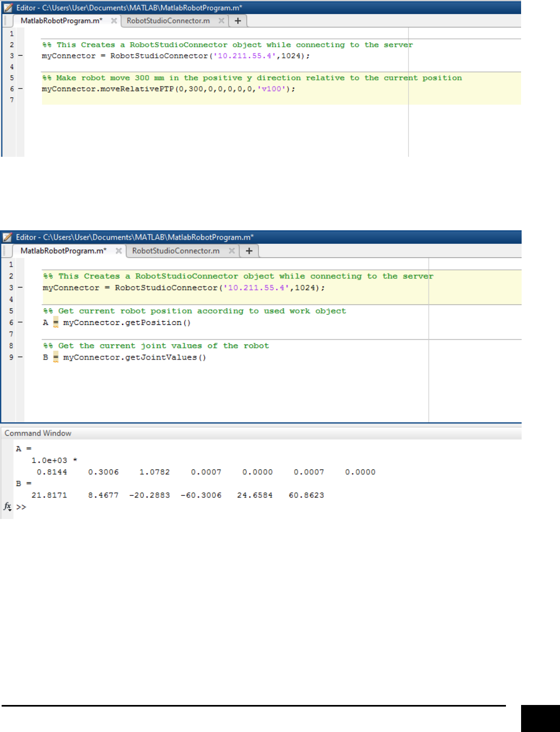560x732 pixels.
Task: Set breakpoint dash at line 6 in upper editor
Action: 21,89
